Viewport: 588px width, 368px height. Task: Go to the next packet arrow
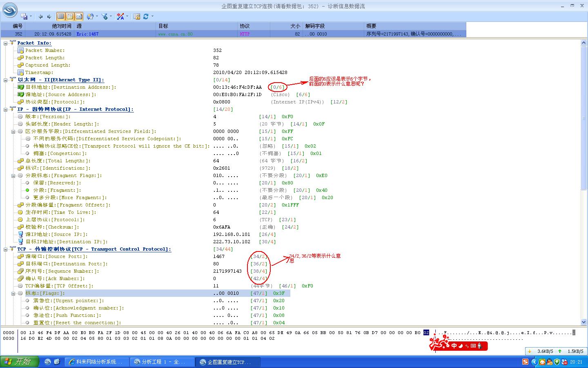pyautogui.click(x=49, y=16)
